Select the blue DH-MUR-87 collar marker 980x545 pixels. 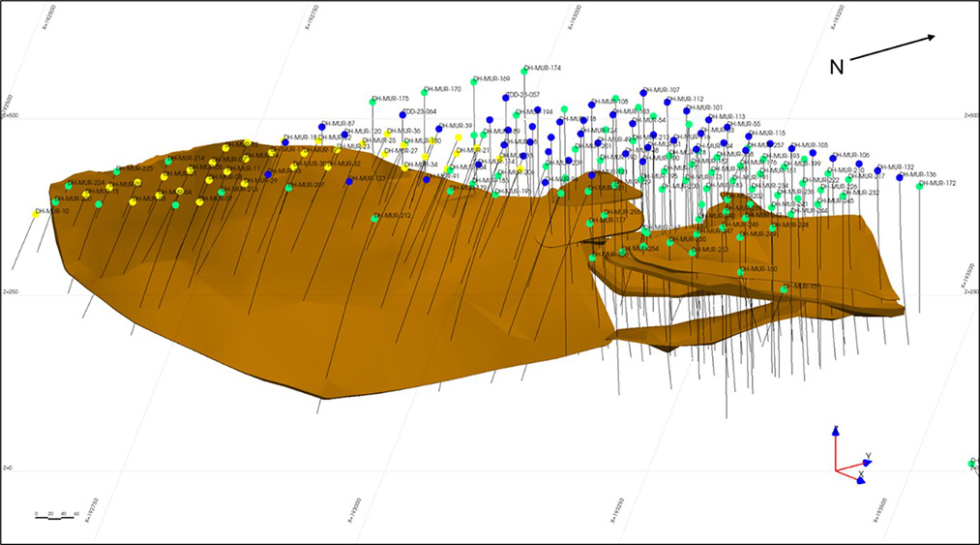[322, 127]
